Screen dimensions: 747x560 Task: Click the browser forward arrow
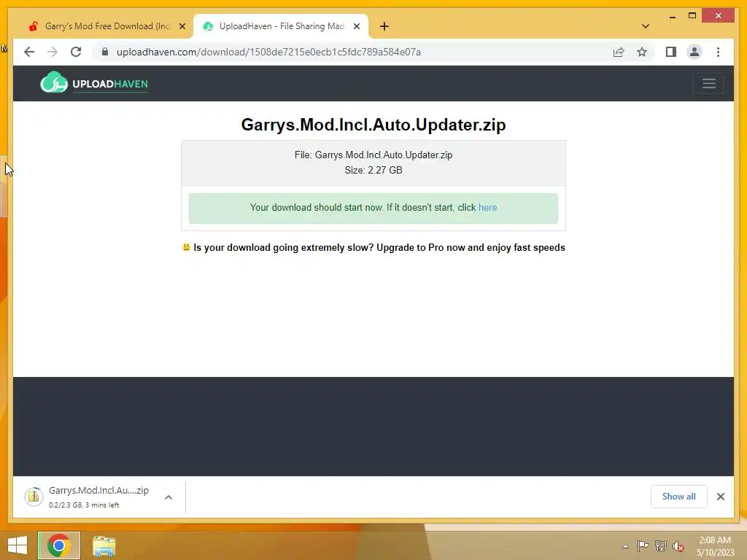tap(53, 52)
